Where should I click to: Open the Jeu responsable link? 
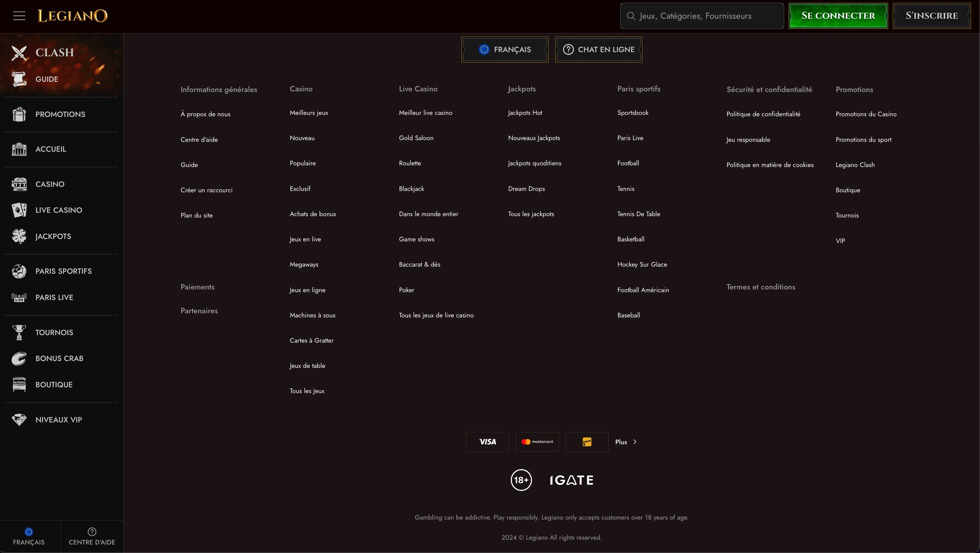(x=748, y=139)
